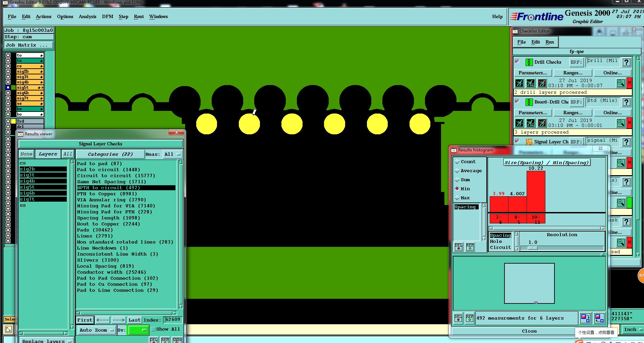
Task: Select the Count radio option
Action: [x=457, y=162]
